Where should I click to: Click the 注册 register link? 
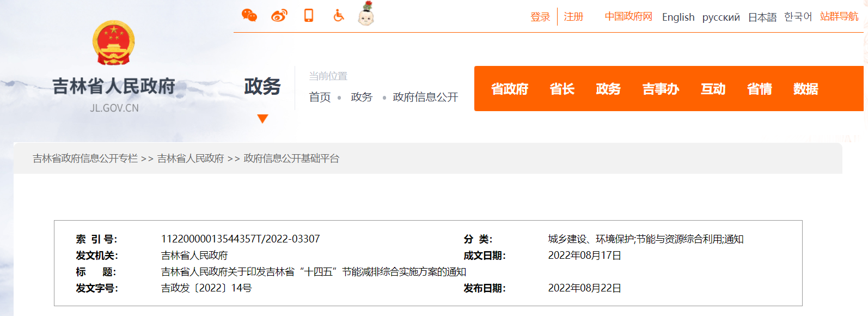click(573, 17)
